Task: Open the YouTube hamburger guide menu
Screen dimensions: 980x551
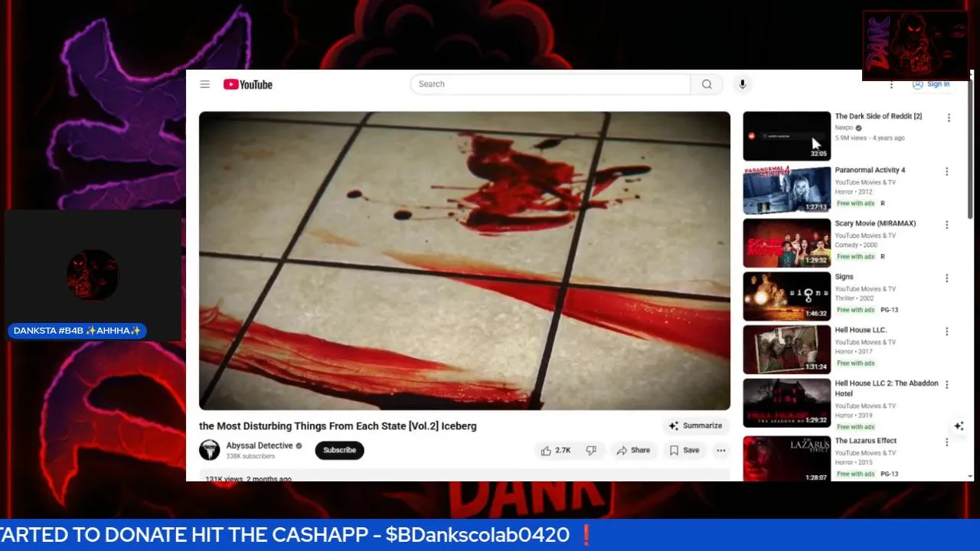Action: [x=205, y=84]
